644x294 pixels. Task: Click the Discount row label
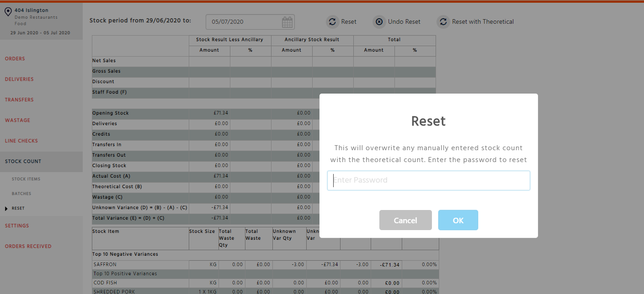coord(103,82)
